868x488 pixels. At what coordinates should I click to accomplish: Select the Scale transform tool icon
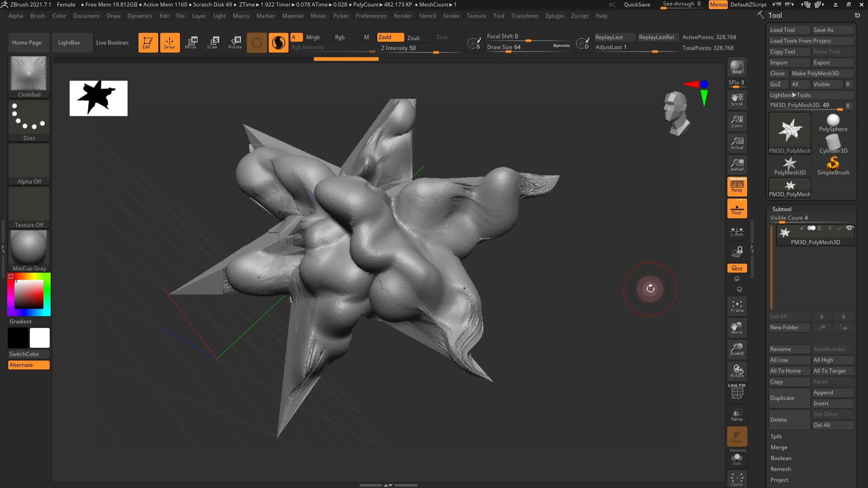coord(213,43)
